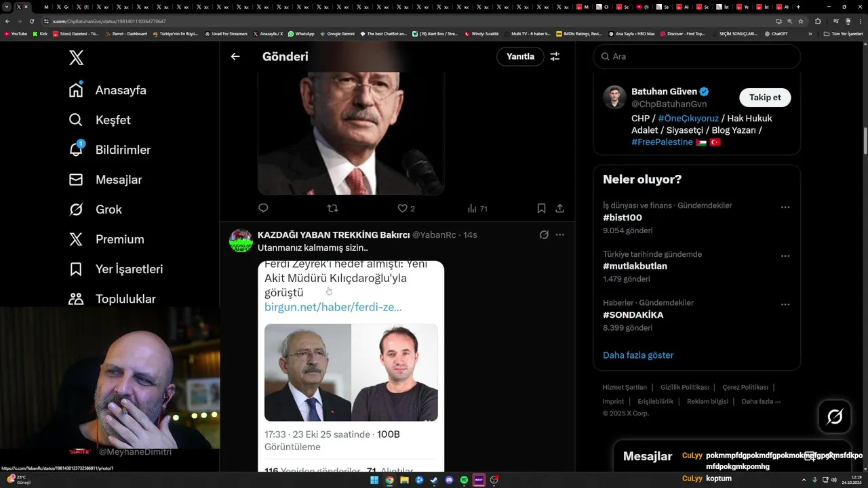Open Google Gemini bookmark

click(337, 33)
